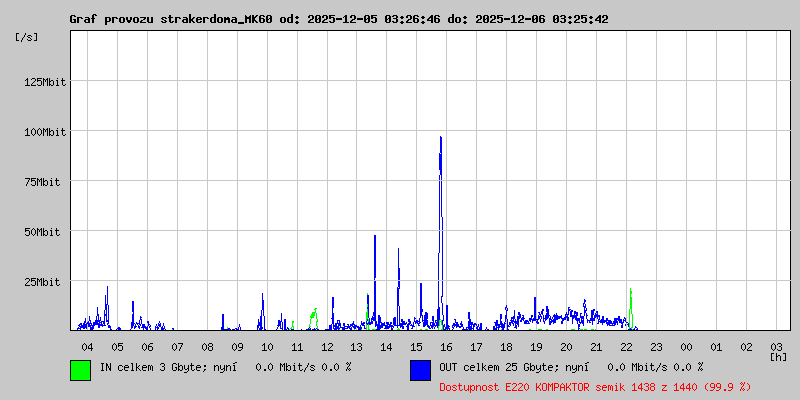
Task: Select hour 03 on the time axis
Action: click(x=777, y=346)
